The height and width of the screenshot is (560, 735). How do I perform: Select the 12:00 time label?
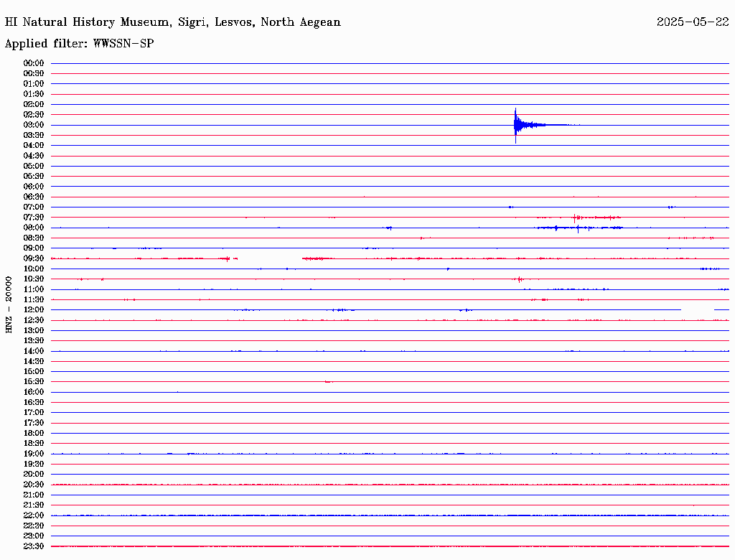(34, 310)
